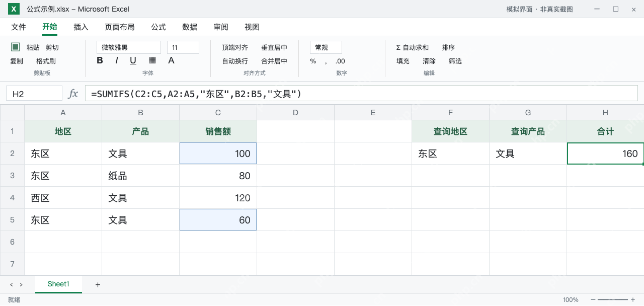Click the 复制 copy button
The width and height of the screenshot is (644, 306).
click(17, 61)
